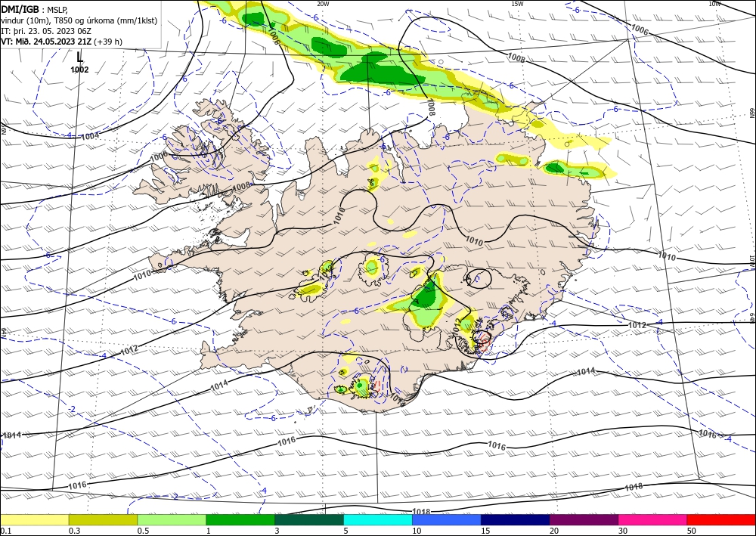Viewport: 756px width, 536px height.
Task: Click the '5' legend value
Action: point(346,531)
